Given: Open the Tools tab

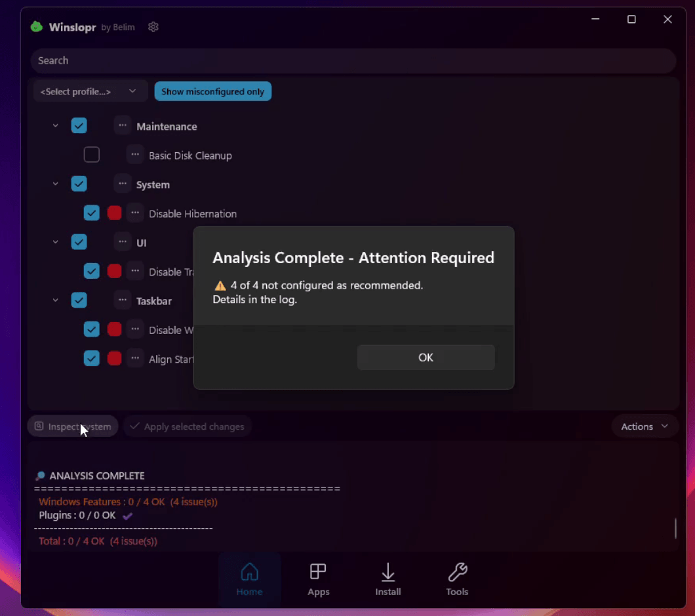Looking at the screenshot, I should click(457, 573).
